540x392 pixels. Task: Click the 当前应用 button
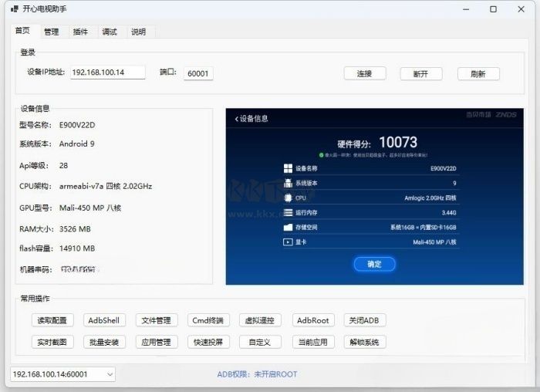(x=313, y=342)
